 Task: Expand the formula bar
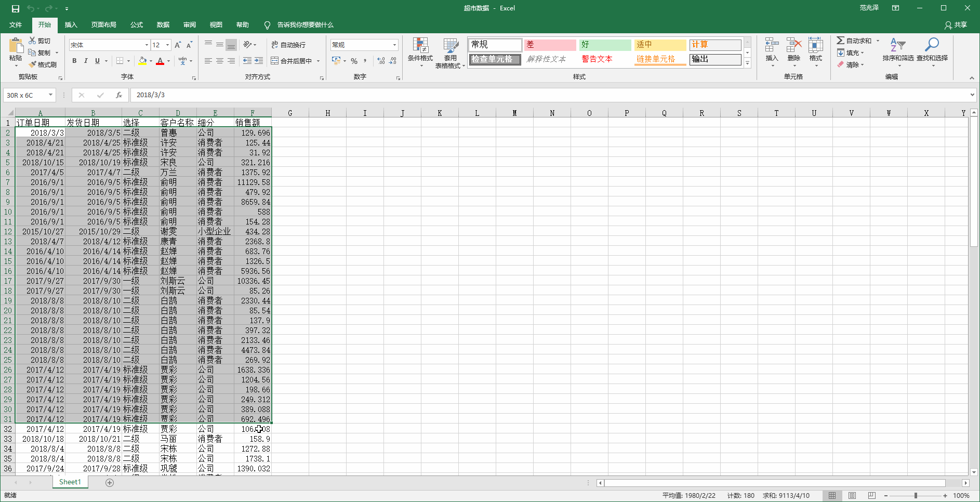[x=972, y=95]
